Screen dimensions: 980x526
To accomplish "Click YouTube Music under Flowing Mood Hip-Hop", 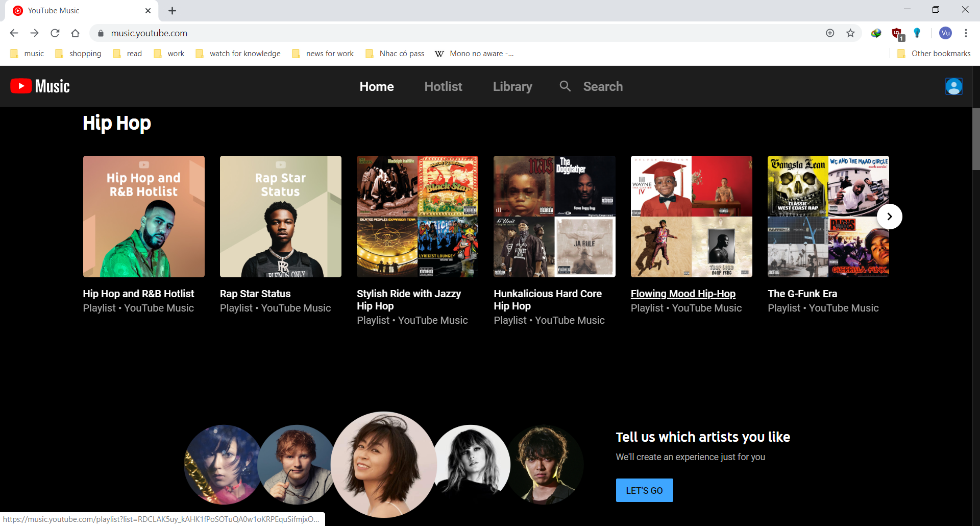I will point(707,308).
